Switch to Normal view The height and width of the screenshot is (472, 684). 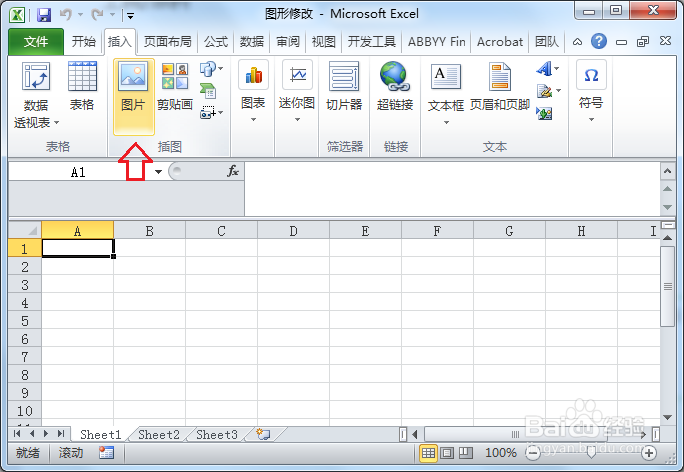click(x=428, y=453)
